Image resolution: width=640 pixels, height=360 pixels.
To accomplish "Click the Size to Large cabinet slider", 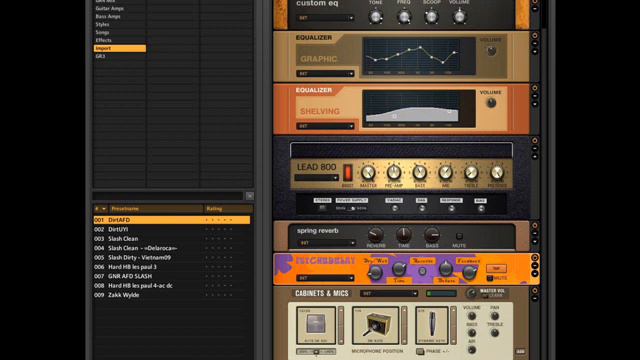I will click(x=316, y=351).
